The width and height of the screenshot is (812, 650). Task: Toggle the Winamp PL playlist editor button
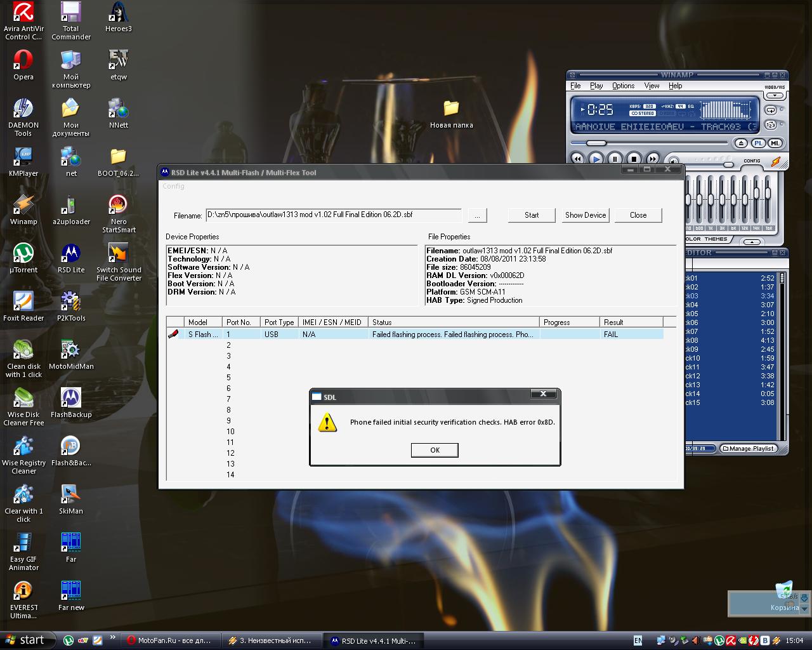click(x=759, y=143)
